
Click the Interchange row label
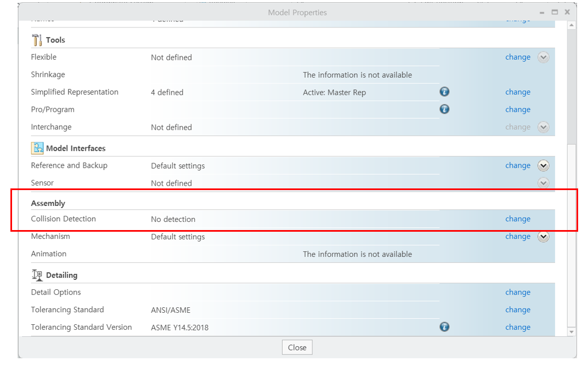click(51, 127)
